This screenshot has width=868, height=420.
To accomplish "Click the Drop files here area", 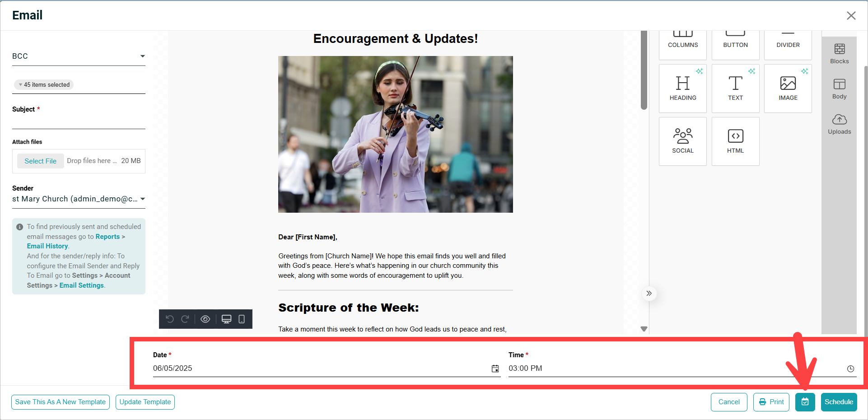I will [92, 161].
